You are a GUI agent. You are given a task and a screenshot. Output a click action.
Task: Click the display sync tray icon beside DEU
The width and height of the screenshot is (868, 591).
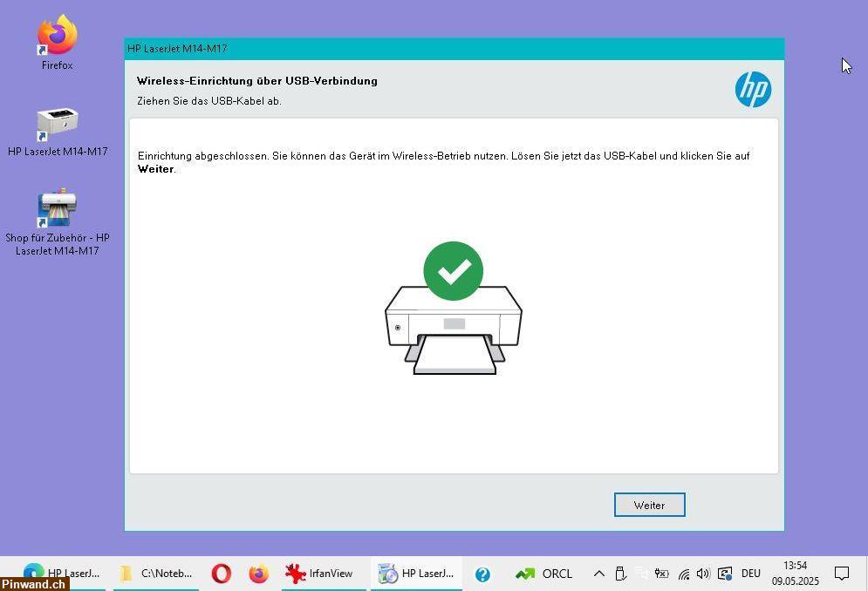point(725,574)
